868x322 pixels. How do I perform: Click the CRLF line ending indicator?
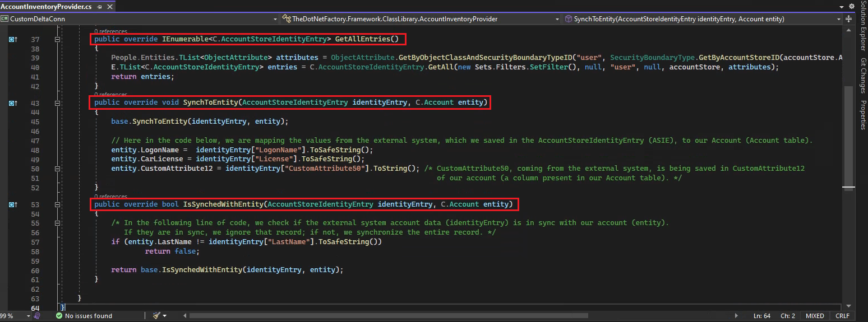point(843,316)
